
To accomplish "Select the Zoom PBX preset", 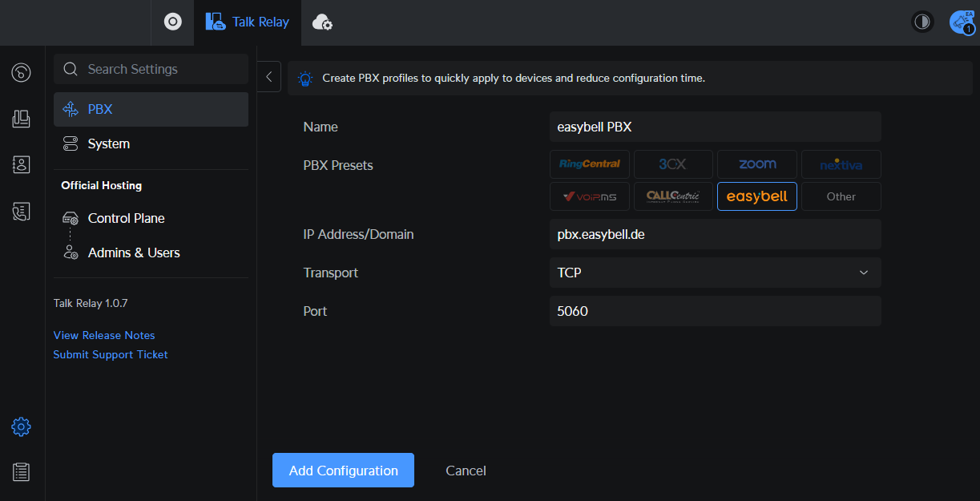I will coord(756,164).
